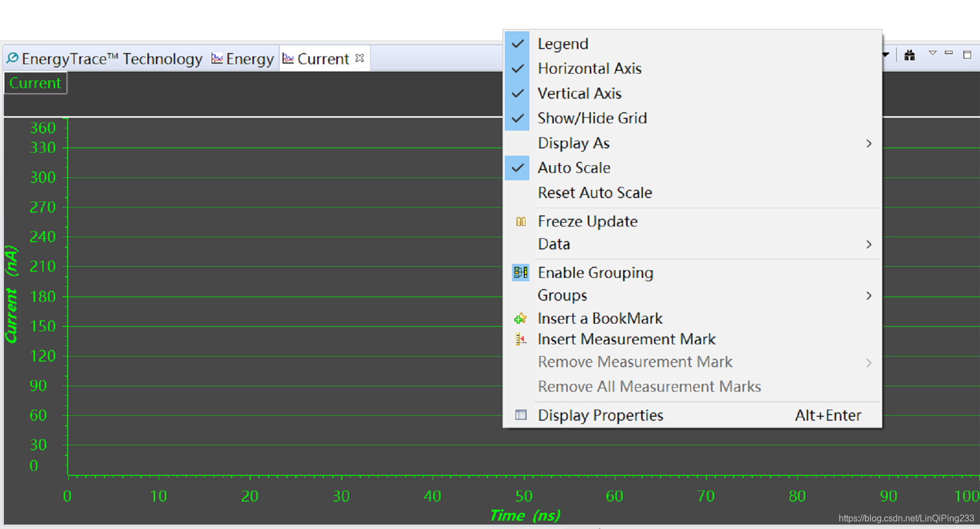This screenshot has width=980, height=529.
Task: Click the Insert BookMark star icon
Action: (520, 318)
